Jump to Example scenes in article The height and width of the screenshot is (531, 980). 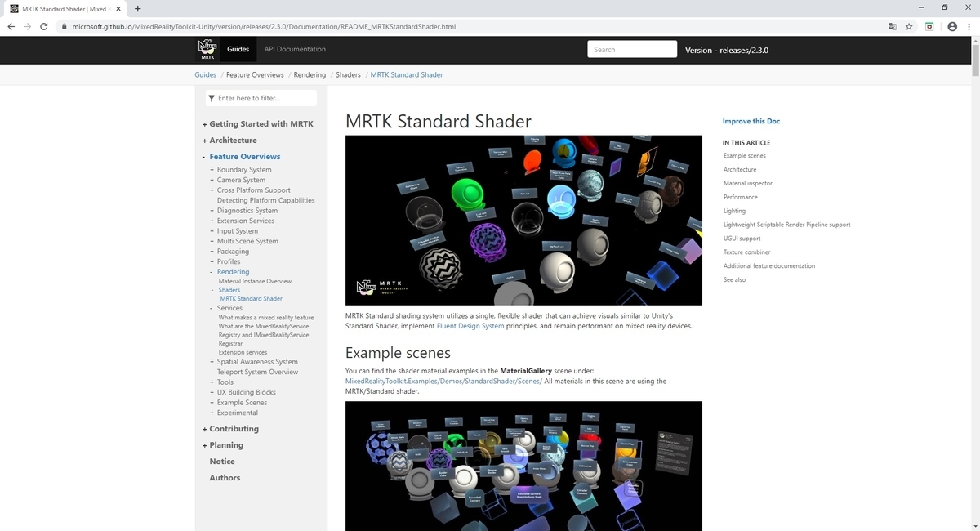point(745,155)
